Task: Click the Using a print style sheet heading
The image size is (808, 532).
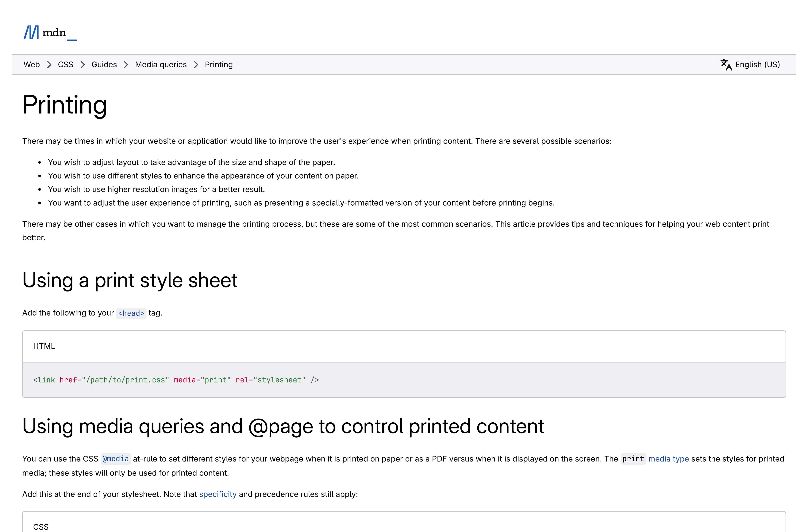Action: (x=130, y=280)
